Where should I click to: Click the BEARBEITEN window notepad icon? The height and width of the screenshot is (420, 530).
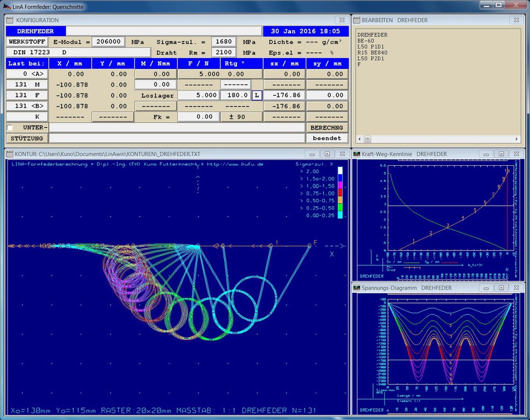[356, 20]
